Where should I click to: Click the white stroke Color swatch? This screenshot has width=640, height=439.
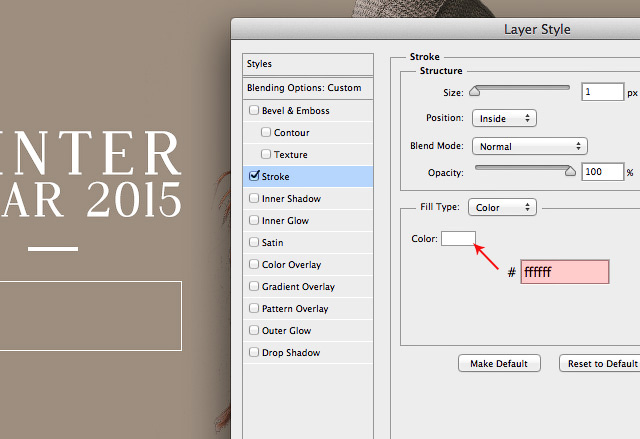pyautogui.click(x=458, y=239)
